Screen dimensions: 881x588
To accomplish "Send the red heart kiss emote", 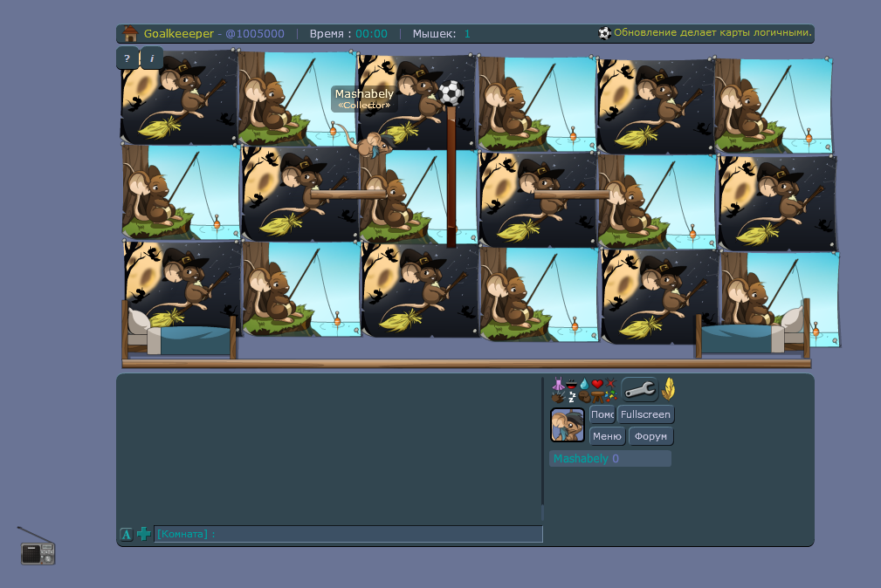I will (x=597, y=384).
